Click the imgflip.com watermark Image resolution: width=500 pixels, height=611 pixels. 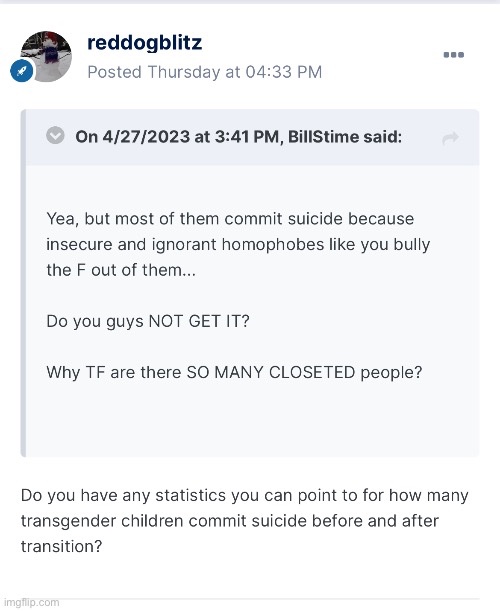(30, 602)
